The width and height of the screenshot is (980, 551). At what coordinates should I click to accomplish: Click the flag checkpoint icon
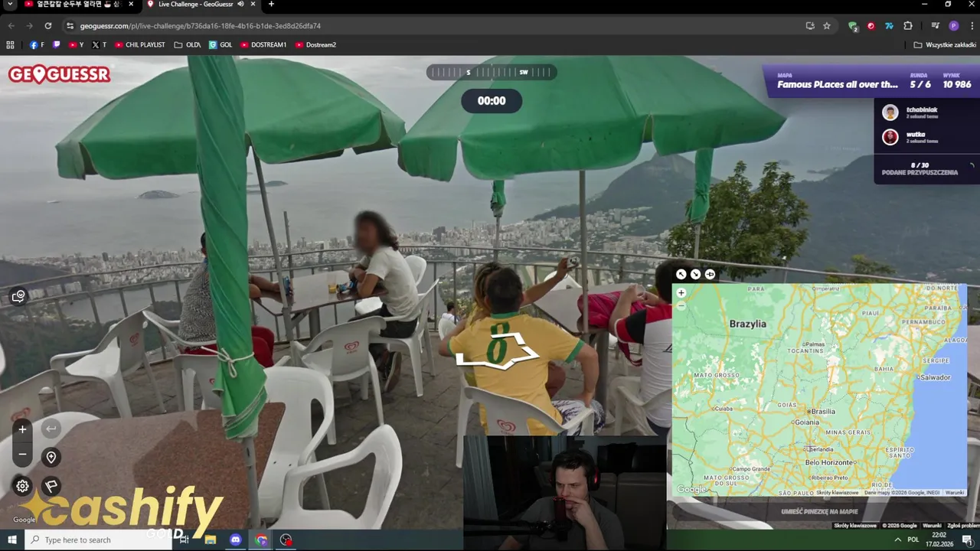pos(51,486)
